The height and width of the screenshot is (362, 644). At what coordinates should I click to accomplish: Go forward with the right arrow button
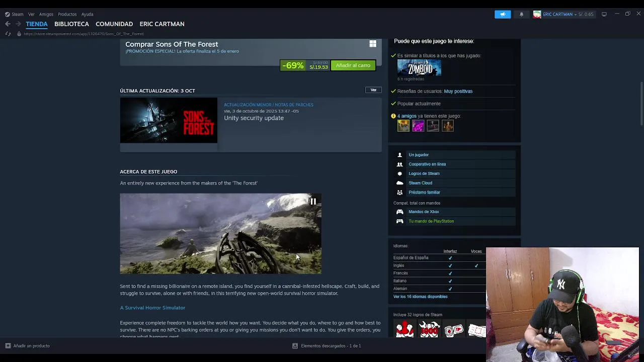18,24
